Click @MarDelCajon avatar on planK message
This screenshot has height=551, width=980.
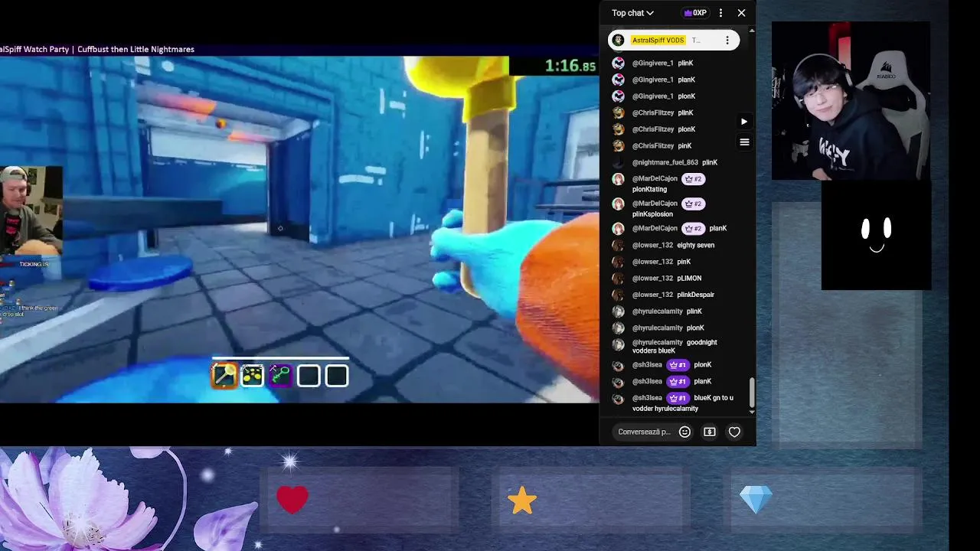pos(618,228)
